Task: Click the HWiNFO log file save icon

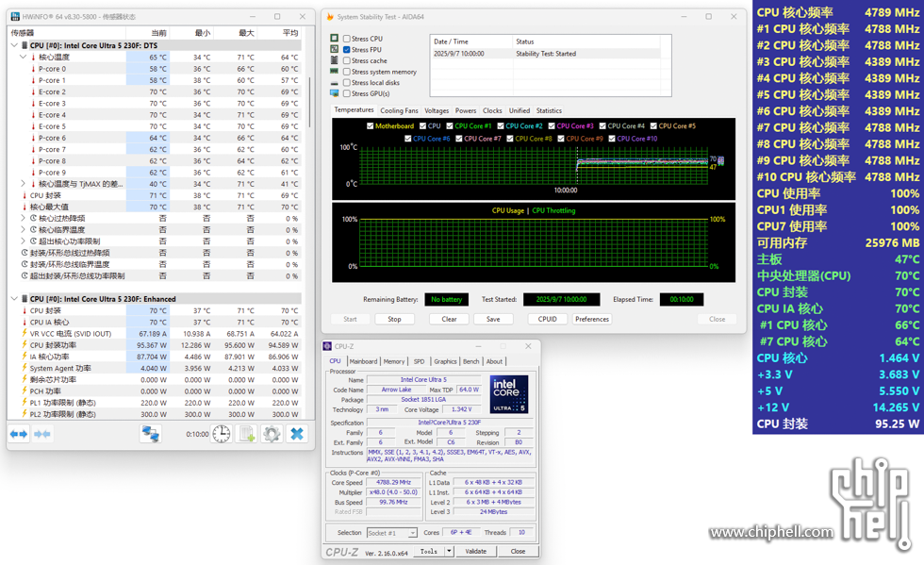Action: [247, 434]
